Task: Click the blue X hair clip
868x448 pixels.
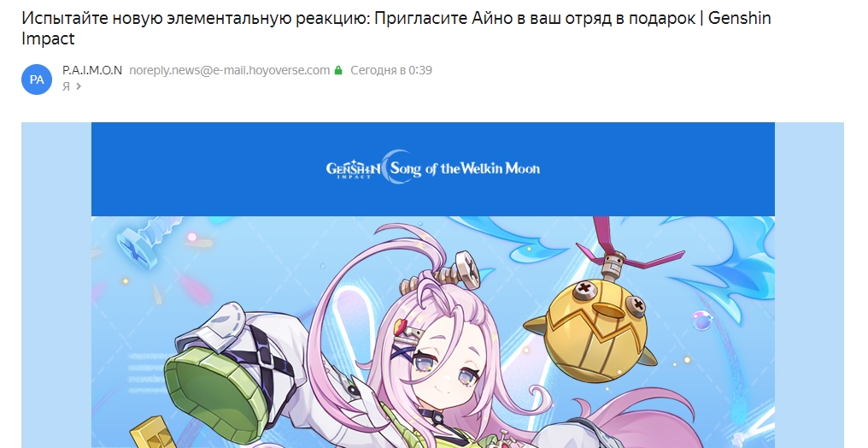Action: click(x=402, y=351)
